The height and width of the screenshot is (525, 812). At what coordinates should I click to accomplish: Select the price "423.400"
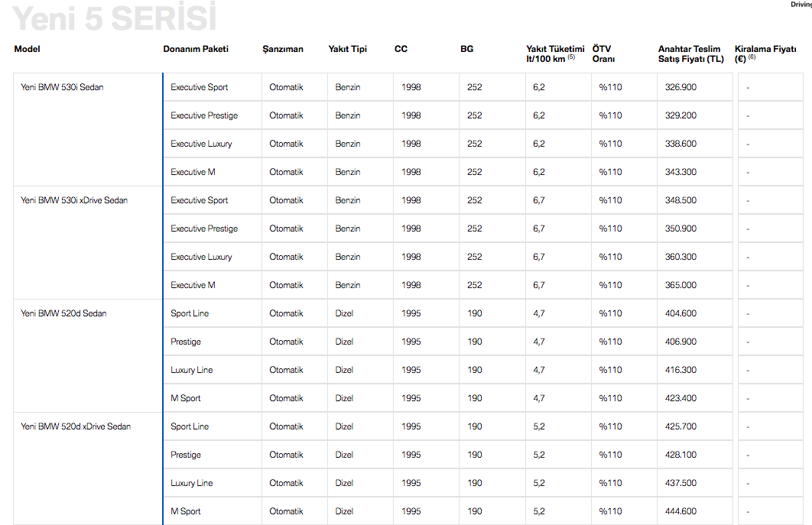point(681,398)
